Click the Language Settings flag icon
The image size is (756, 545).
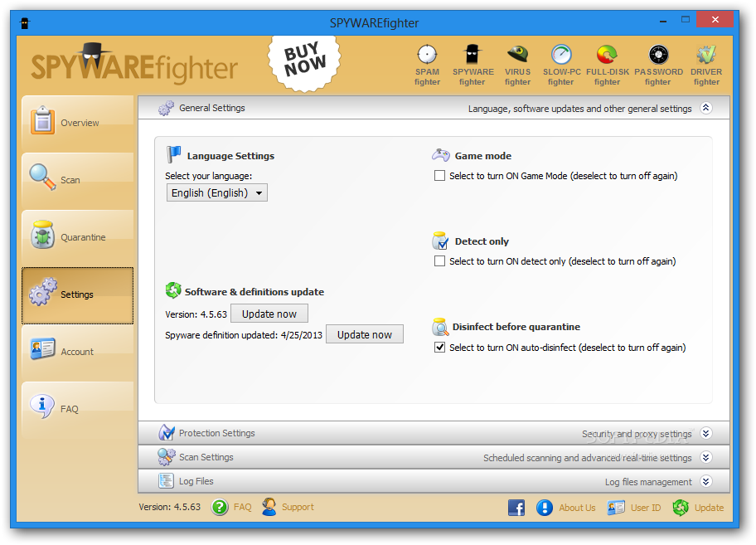click(173, 155)
